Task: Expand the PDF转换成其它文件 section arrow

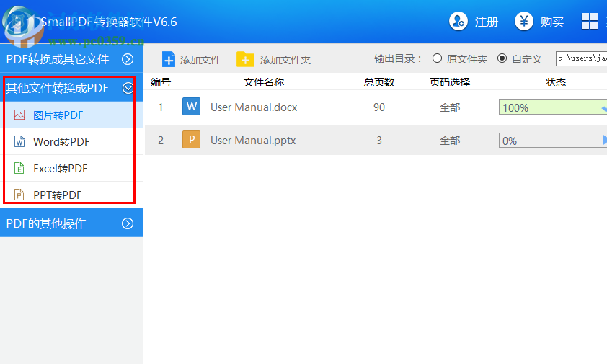Action: [x=128, y=59]
